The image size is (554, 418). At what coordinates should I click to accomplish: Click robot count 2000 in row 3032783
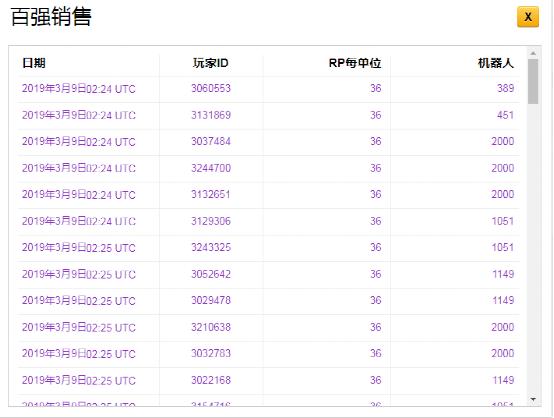pyautogui.click(x=503, y=353)
